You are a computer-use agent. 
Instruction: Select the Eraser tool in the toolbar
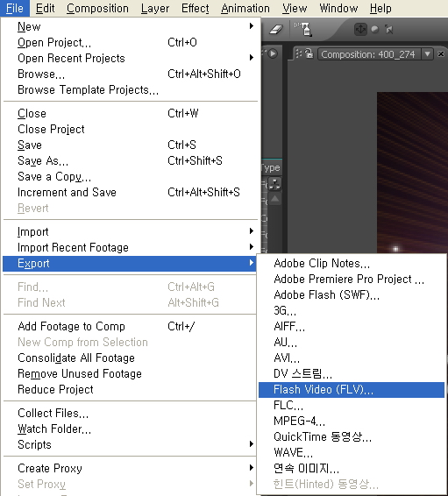click(276, 30)
